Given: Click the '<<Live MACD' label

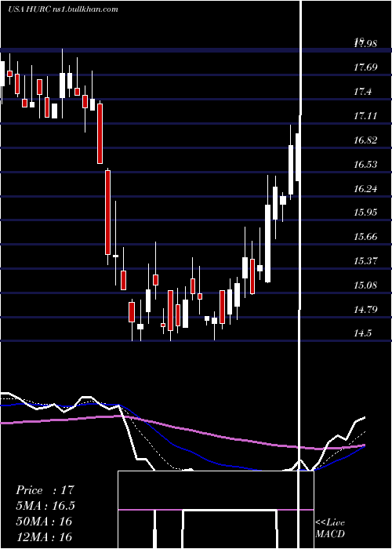Looking at the screenshot, I should pyautogui.click(x=330, y=528).
